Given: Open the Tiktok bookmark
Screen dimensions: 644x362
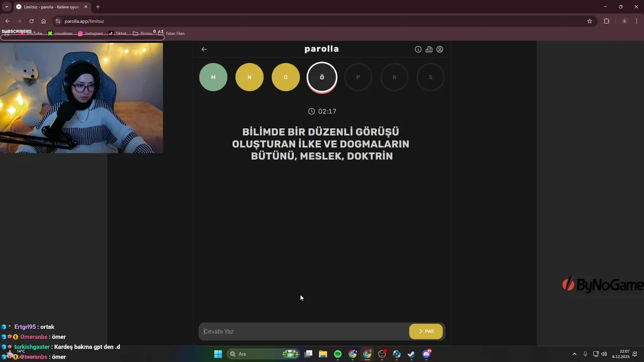Looking at the screenshot, I should pyautogui.click(x=118, y=34).
